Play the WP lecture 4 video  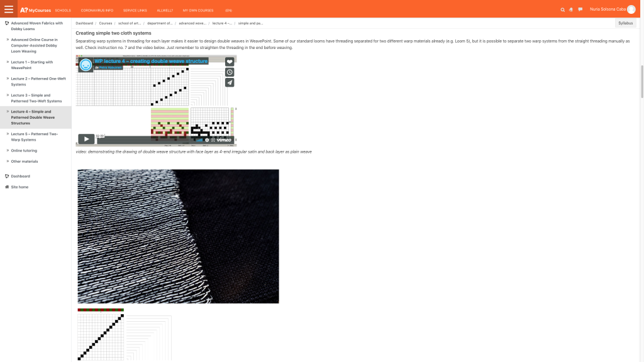(x=86, y=139)
